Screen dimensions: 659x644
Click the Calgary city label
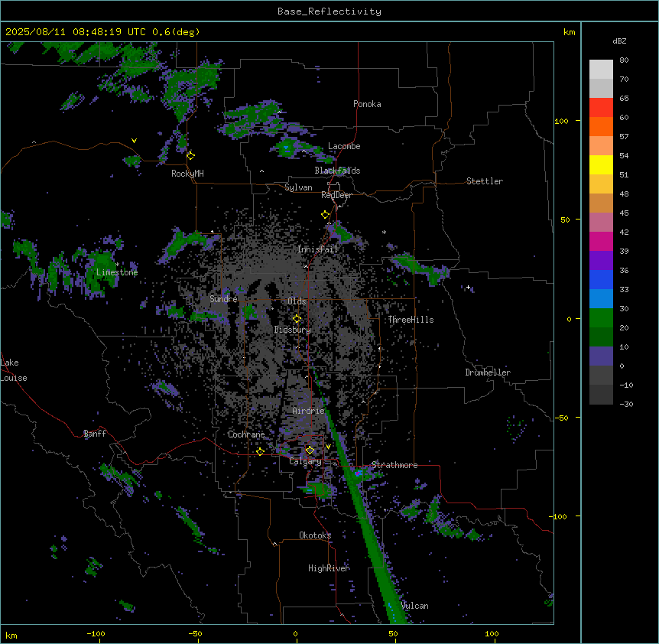click(x=305, y=461)
